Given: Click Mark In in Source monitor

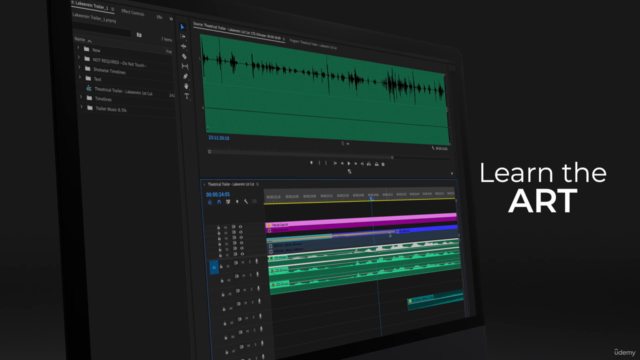Looking at the screenshot, I should (x=320, y=163).
